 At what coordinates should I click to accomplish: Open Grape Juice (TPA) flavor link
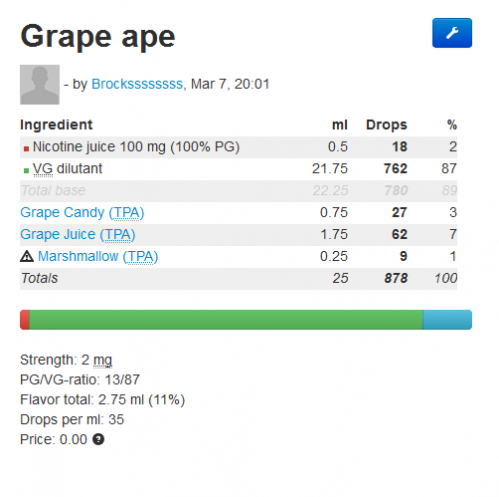(78, 234)
